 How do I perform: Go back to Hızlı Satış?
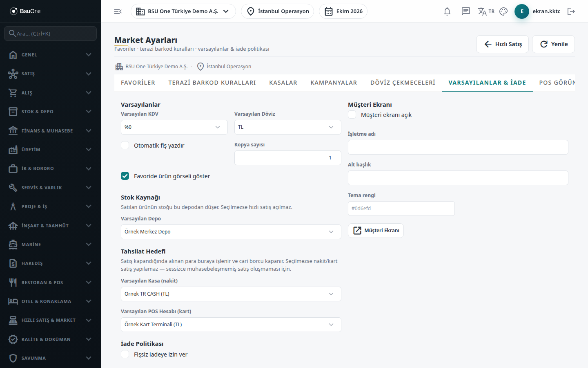pos(502,44)
